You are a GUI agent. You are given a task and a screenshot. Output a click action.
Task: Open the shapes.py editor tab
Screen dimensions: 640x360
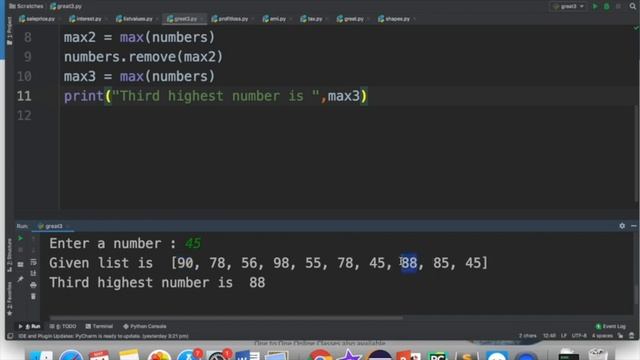point(395,19)
